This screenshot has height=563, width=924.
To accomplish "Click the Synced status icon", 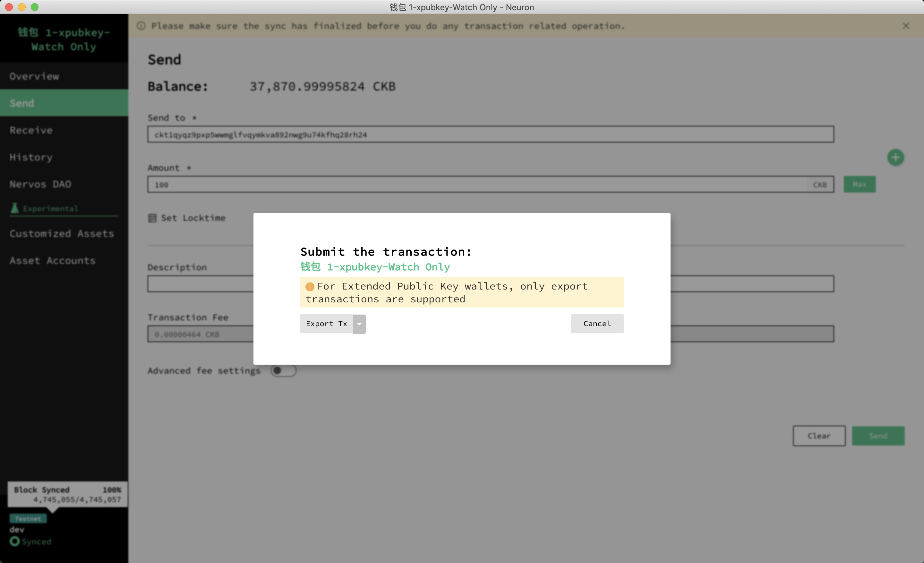I will [x=15, y=541].
